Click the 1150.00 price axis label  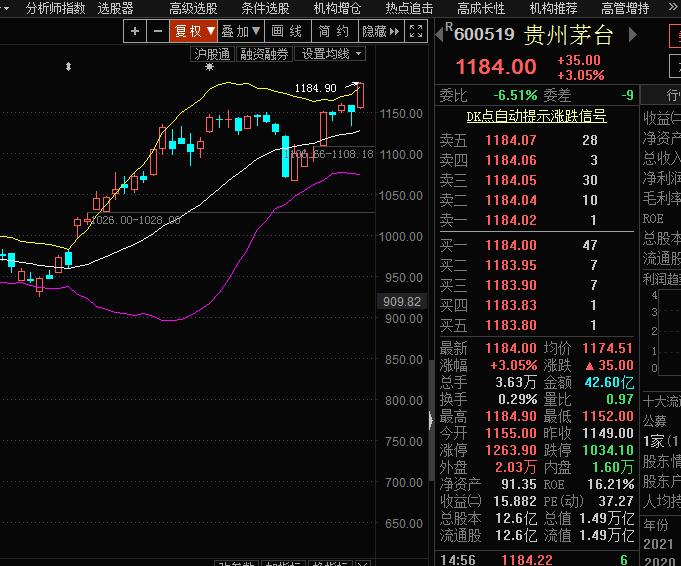[x=401, y=114]
